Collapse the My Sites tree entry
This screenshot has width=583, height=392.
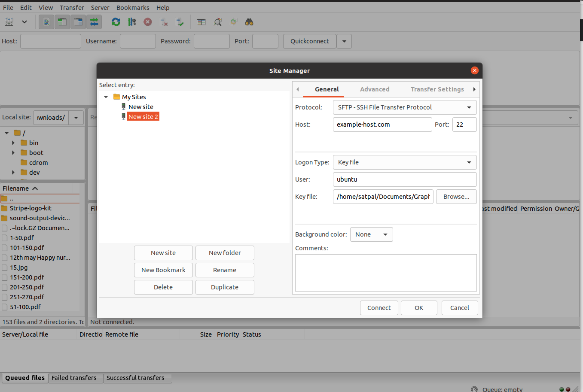click(x=106, y=97)
